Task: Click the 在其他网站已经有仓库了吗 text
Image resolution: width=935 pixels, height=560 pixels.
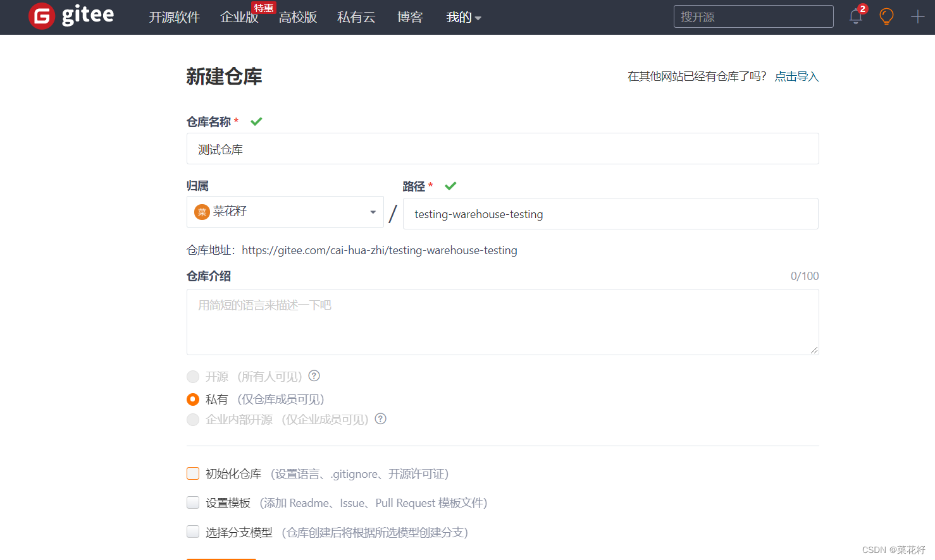Action: 697,76
